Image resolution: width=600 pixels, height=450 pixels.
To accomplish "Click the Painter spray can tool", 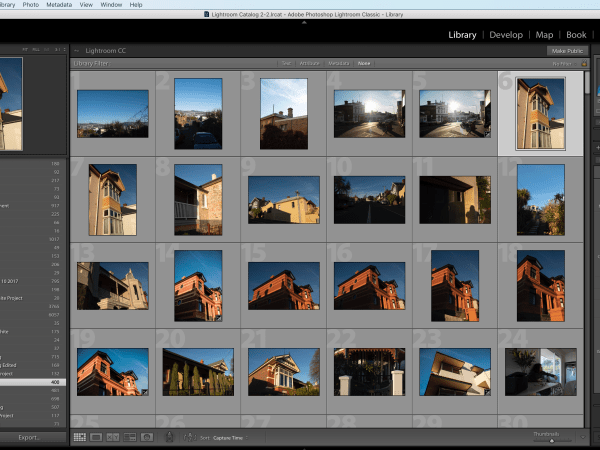I will [x=169, y=437].
